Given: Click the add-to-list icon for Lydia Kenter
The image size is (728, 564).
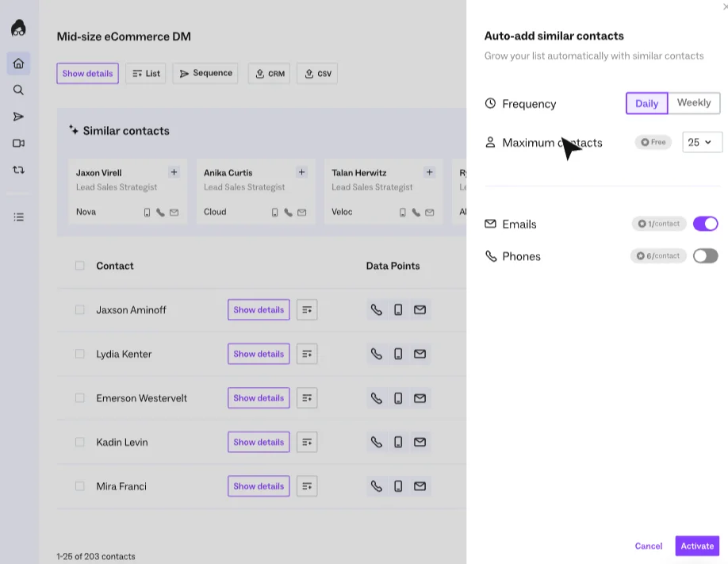Looking at the screenshot, I should [307, 354].
